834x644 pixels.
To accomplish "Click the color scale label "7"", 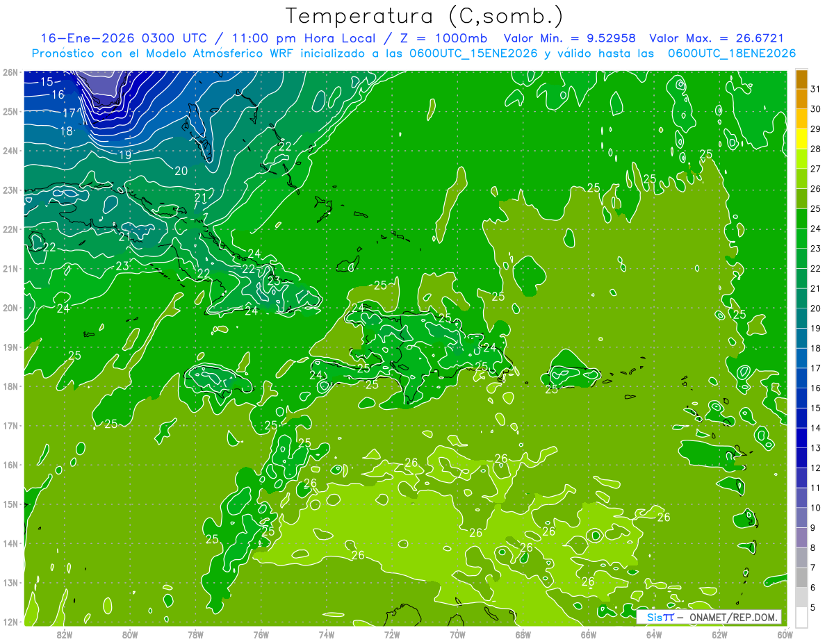I will (x=813, y=568).
